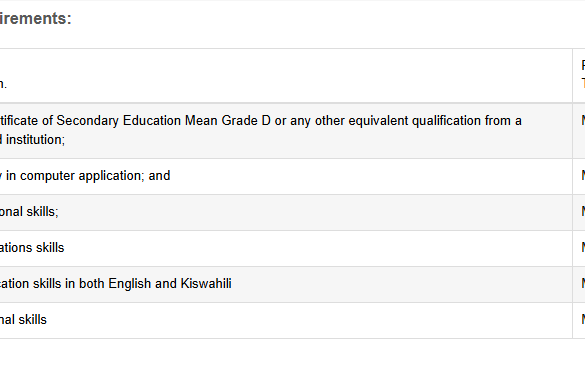Click right-column cell of 'onal skills;' row
The image size is (585, 365).
(579, 212)
